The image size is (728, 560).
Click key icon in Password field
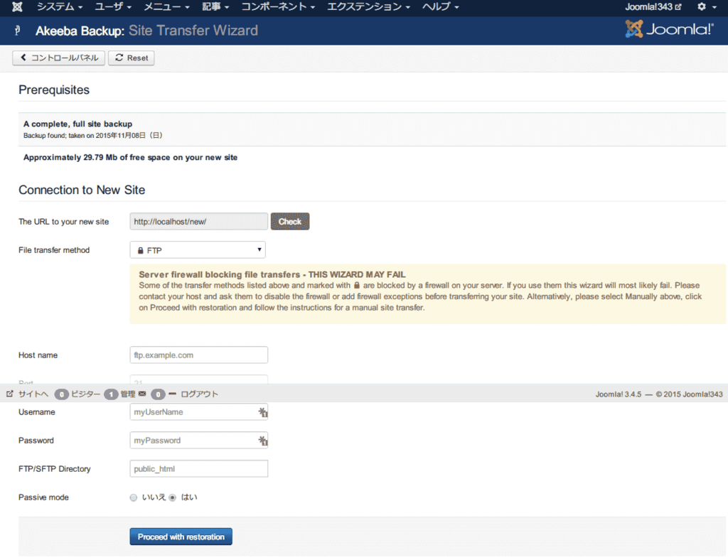263,441
